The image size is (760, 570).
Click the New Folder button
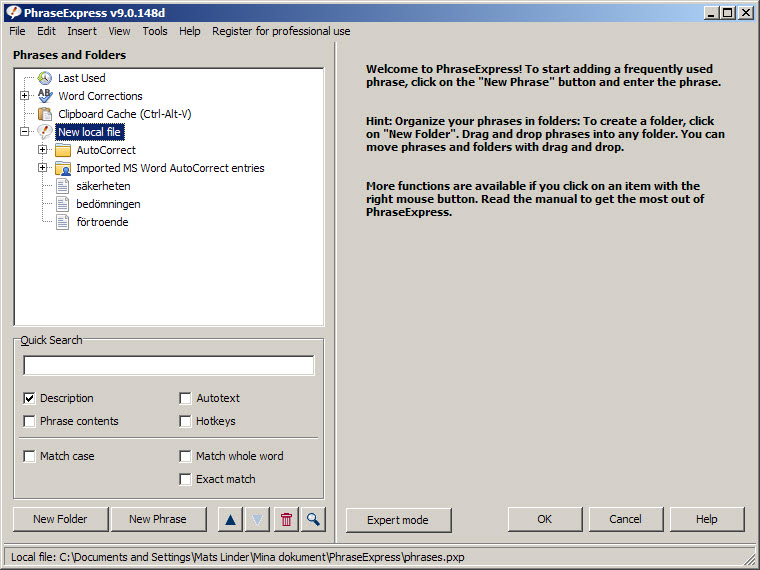pyautogui.click(x=61, y=519)
